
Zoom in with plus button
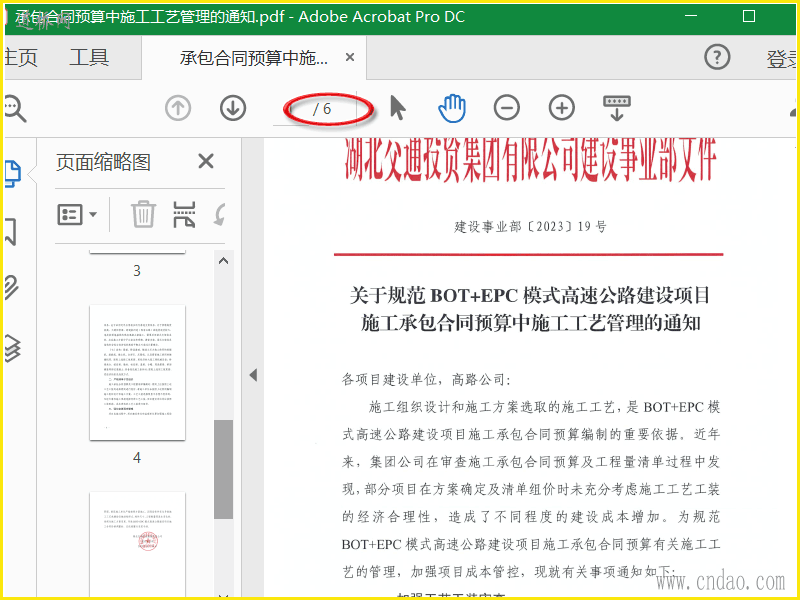pyautogui.click(x=562, y=108)
